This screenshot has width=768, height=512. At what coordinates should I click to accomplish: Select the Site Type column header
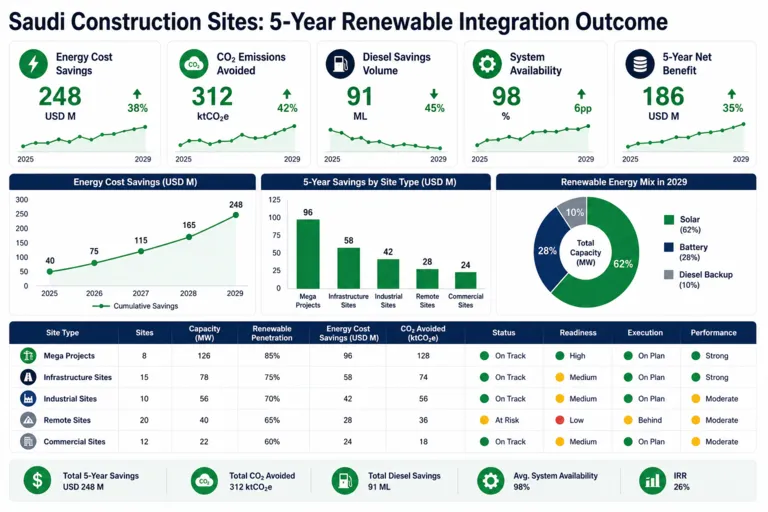(62, 333)
